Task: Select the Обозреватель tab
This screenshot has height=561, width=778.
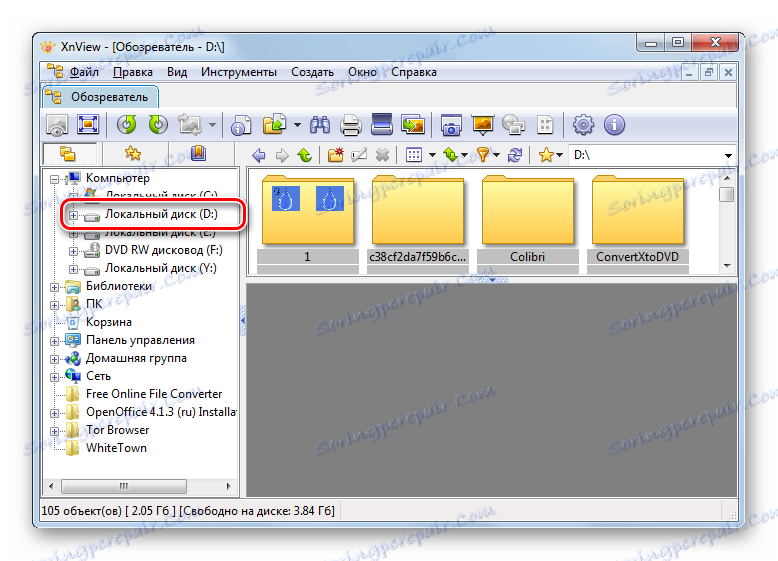Action: pyautogui.click(x=101, y=97)
